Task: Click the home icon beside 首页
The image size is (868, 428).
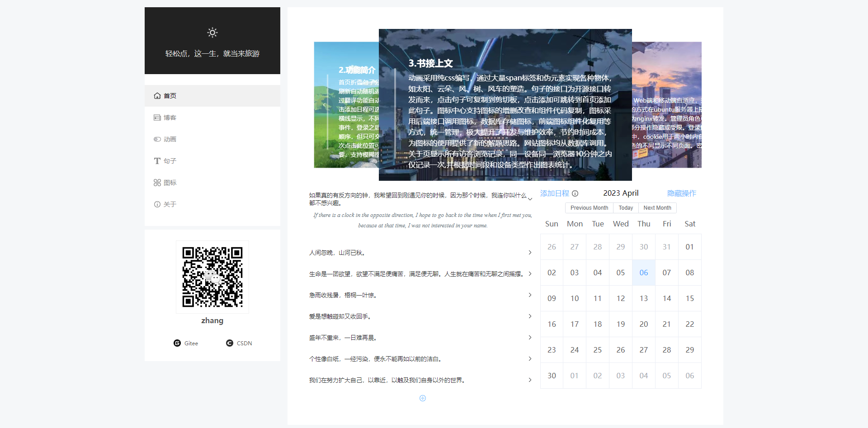Action: pos(157,96)
